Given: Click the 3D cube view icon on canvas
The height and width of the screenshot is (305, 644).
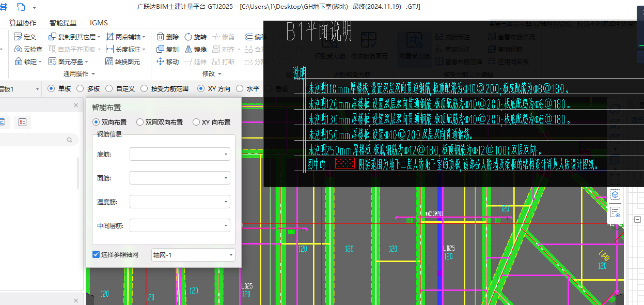Looking at the screenshot, I should click(x=615, y=194).
